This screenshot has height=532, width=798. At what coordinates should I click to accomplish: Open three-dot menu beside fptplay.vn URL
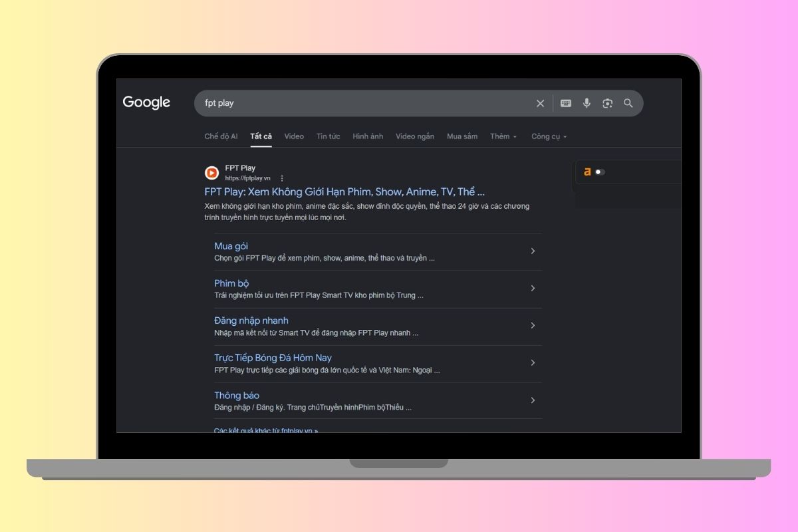point(282,178)
